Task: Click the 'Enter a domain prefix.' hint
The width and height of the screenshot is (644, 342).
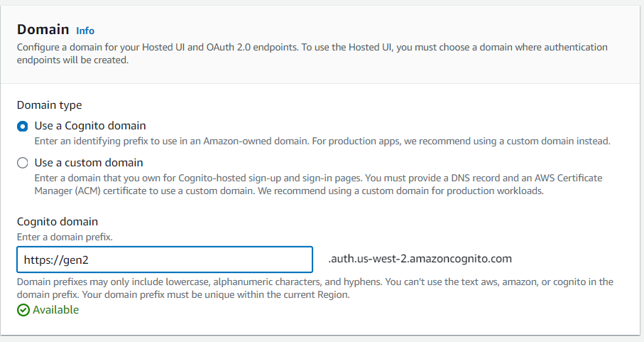Action: pyautogui.click(x=65, y=237)
